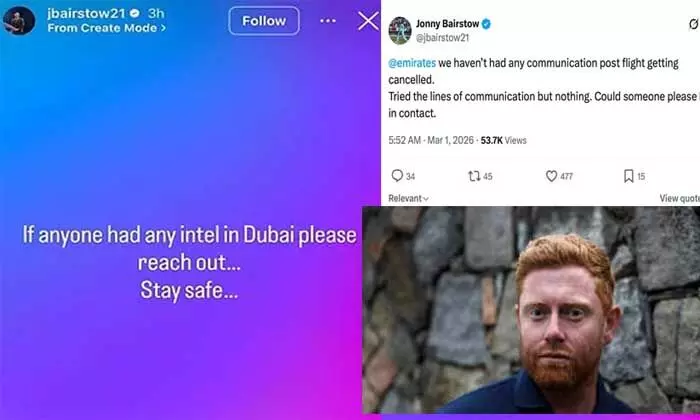
Task: Expand the Relevant sort dropdown
Action: [x=408, y=198]
